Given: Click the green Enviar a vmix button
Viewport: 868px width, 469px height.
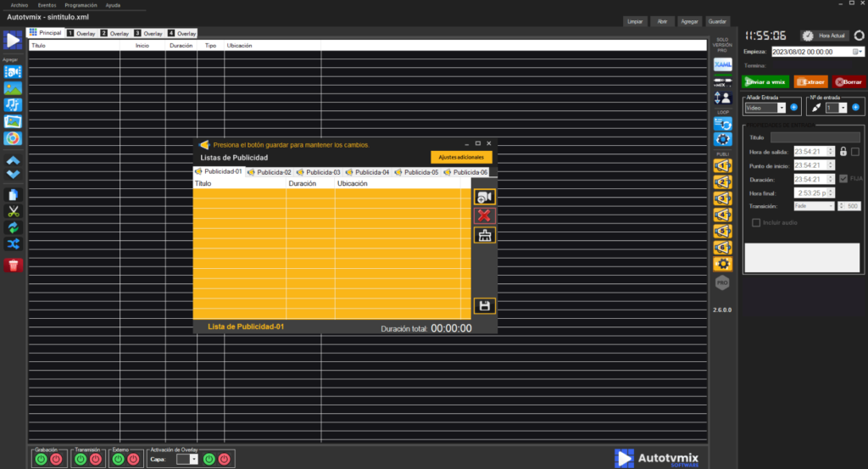Looking at the screenshot, I should pyautogui.click(x=765, y=82).
